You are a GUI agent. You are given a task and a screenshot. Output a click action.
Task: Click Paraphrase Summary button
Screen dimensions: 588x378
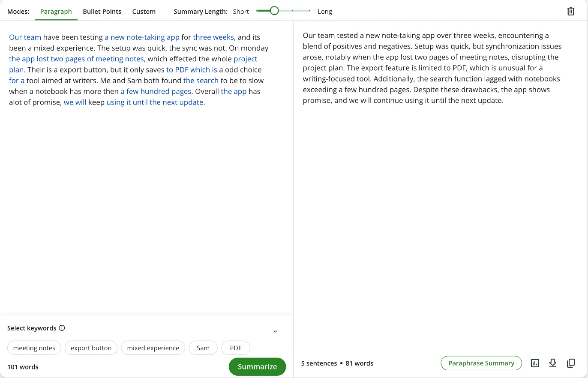[x=481, y=363]
